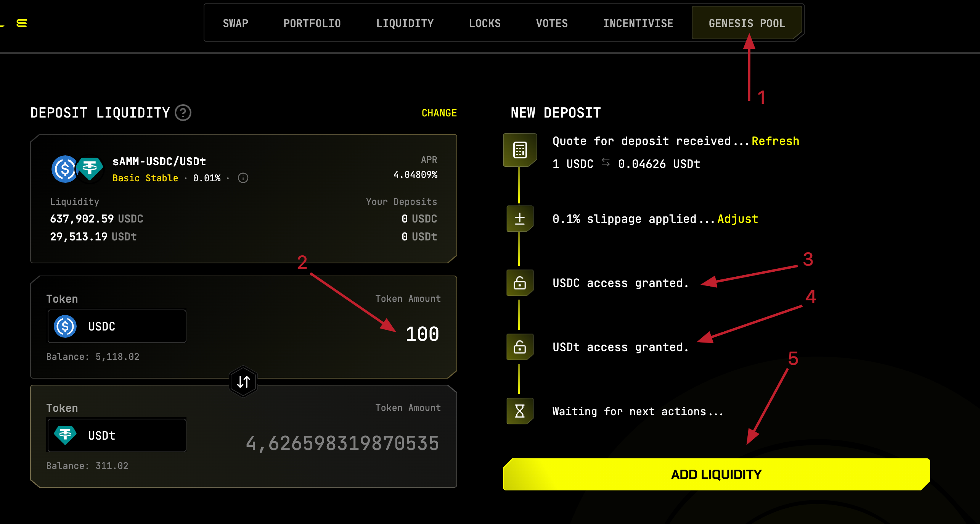Click the 'USDC access granted.' status text
This screenshot has height=524, width=980.
(x=620, y=283)
